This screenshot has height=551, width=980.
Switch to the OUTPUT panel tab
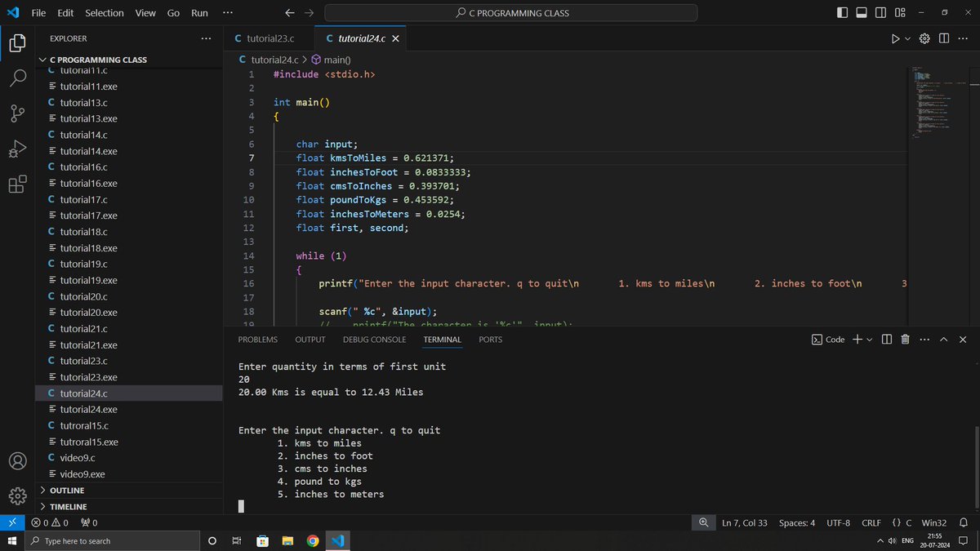[310, 340]
